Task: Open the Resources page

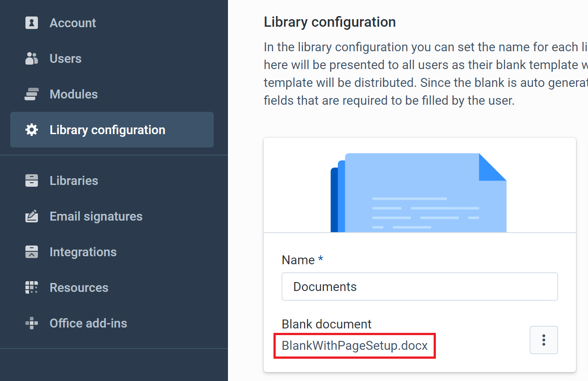Action: pyautogui.click(x=79, y=287)
